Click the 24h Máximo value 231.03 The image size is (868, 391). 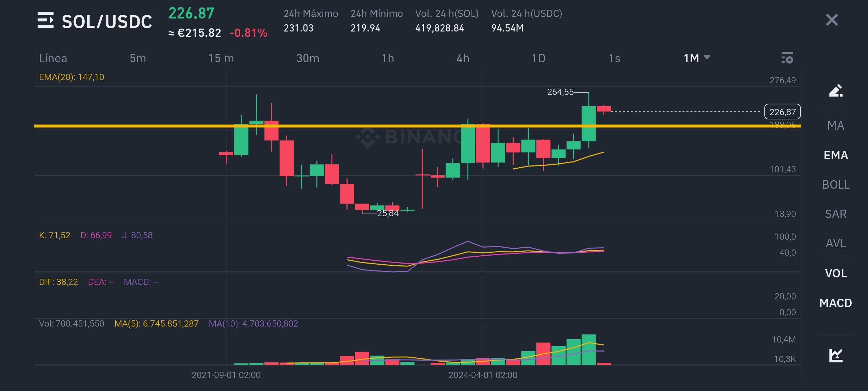point(298,28)
